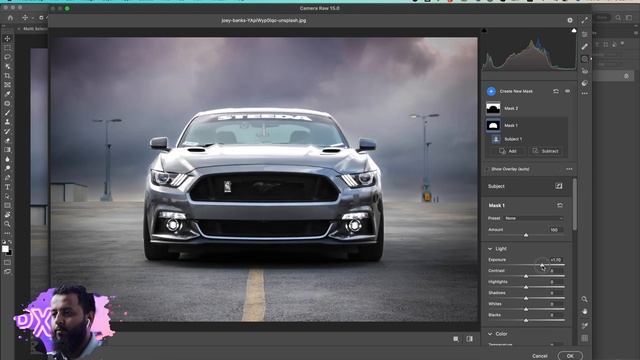
Task: Click the Subtract from mask button
Action: pyautogui.click(x=545, y=151)
